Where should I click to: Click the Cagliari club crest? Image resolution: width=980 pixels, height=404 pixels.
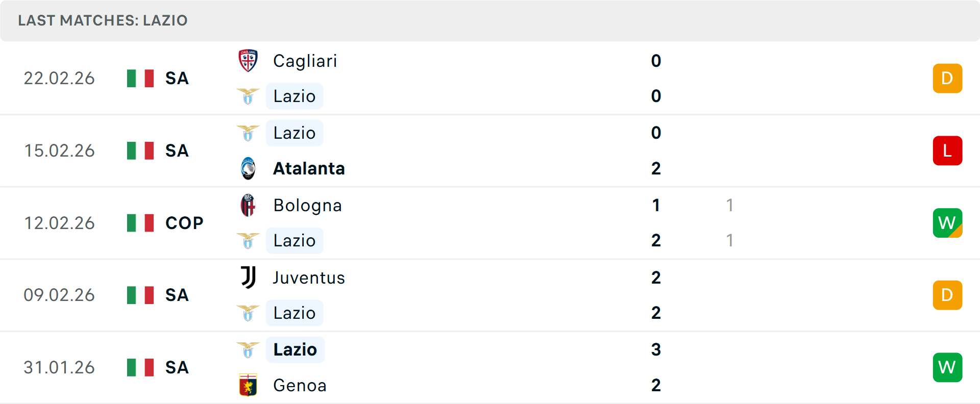click(x=248, y=60)
